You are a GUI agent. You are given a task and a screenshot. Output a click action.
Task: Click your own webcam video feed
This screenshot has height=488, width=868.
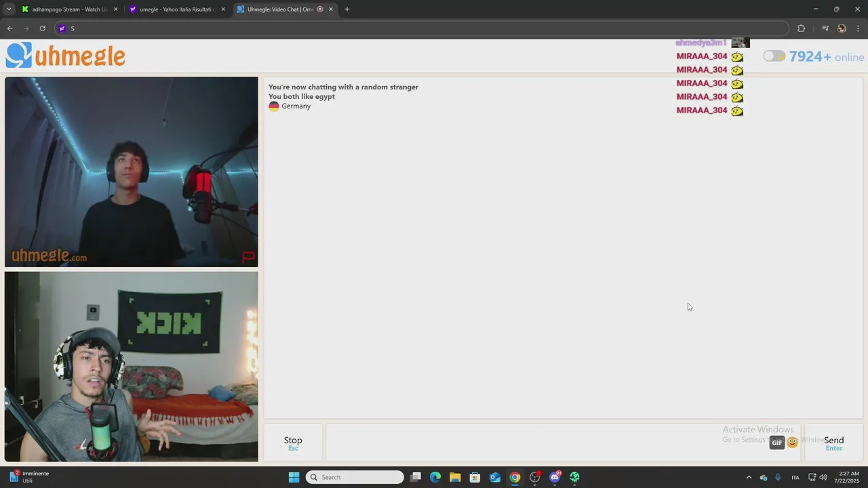point(132,367)
